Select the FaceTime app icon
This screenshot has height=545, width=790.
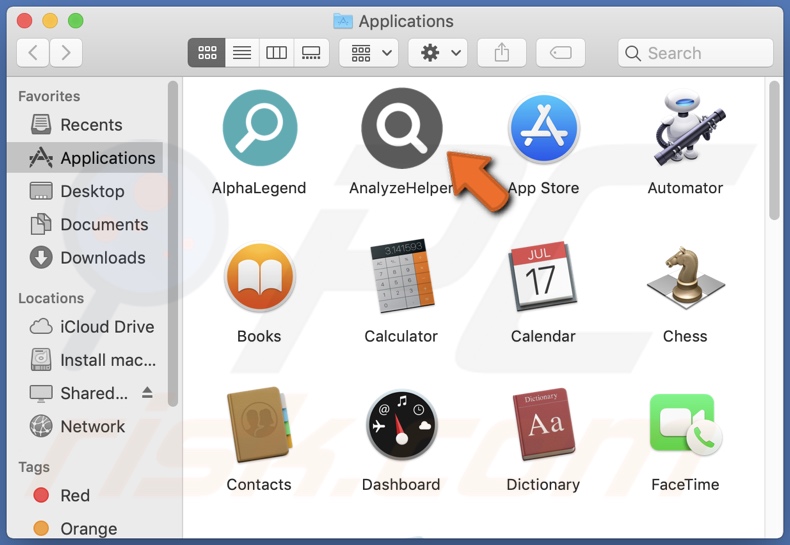685,424
